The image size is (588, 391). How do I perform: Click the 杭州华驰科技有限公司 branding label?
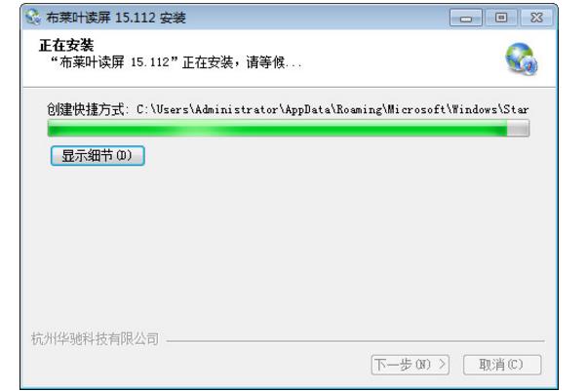95,339
